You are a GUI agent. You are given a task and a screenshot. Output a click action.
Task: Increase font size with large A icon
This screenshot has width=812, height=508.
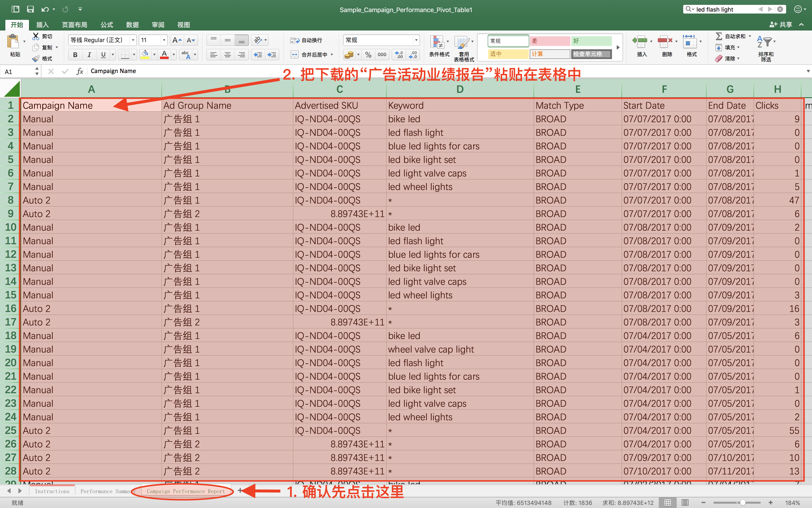coord(176,40)
